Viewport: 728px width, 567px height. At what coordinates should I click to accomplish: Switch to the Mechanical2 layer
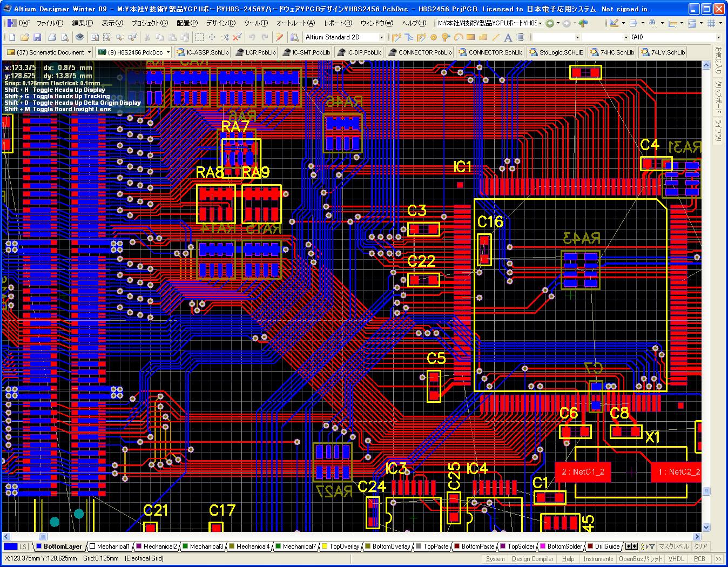(157, 546)
